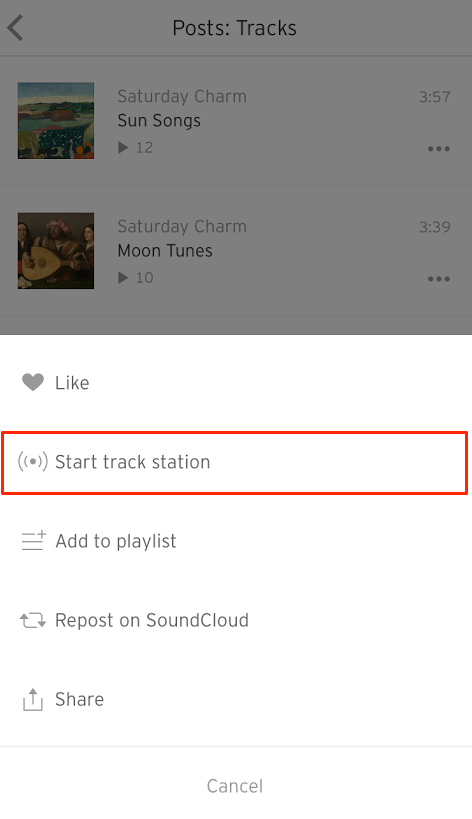Choose Repost on SoundCloud

pyautogui.click(x=236, y=621)
